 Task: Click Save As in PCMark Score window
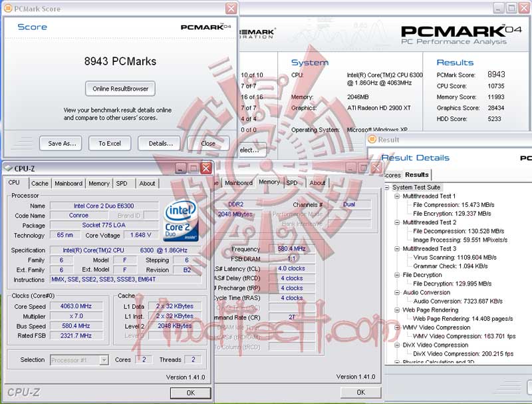click(61, 143)
